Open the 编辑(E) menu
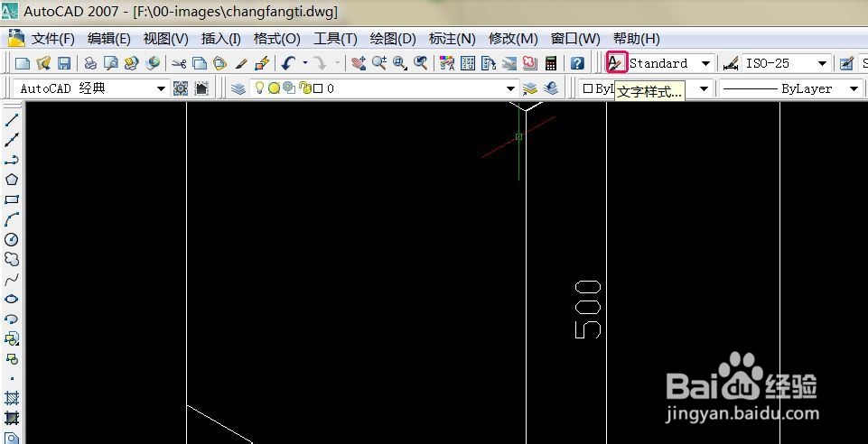The width and height of the screenshot is (868, 444). [109, 39]
